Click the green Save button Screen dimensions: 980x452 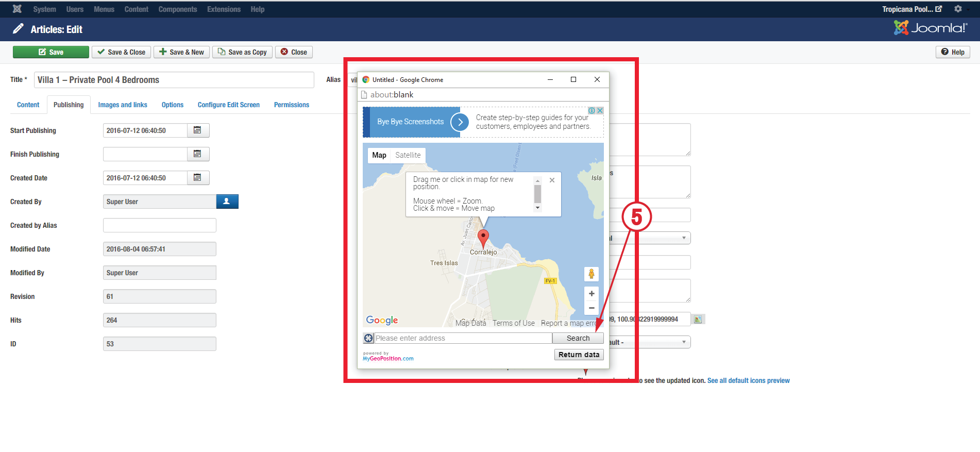[51, 52]
